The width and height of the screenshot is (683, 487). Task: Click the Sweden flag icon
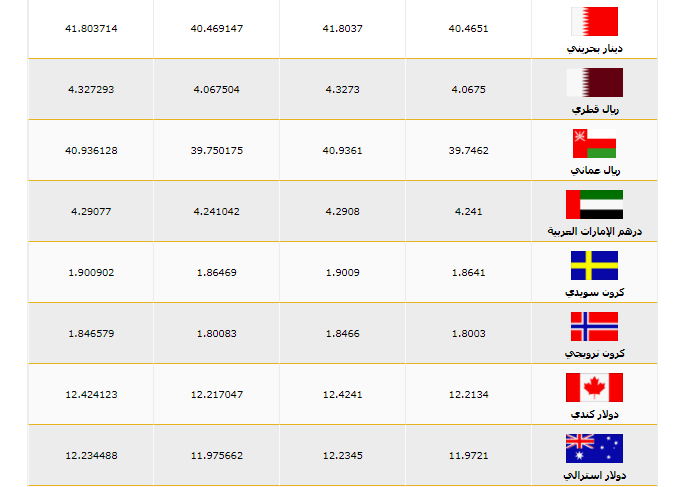click(x=594, y=265)
